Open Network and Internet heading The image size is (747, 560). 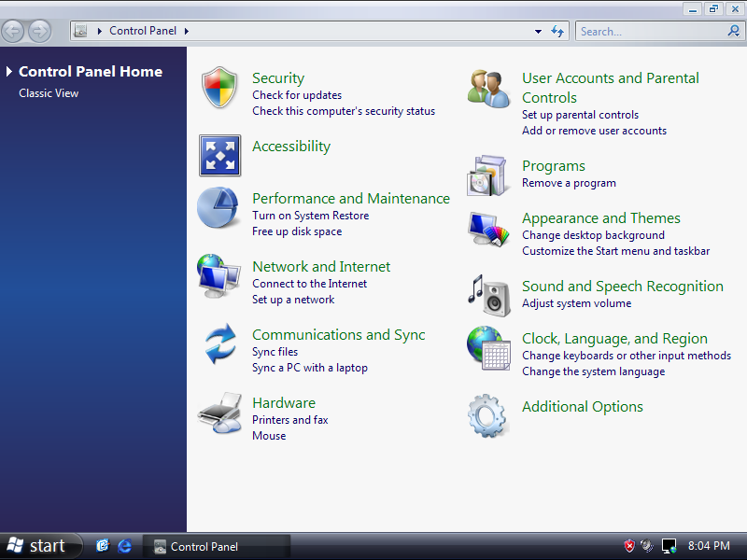coord(321,267)
